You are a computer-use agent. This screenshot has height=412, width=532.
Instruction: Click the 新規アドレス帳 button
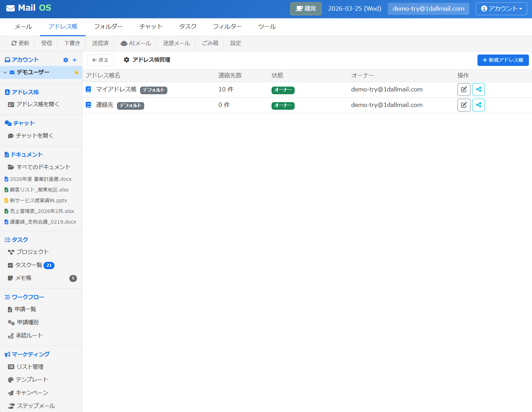tap(503, 60)
